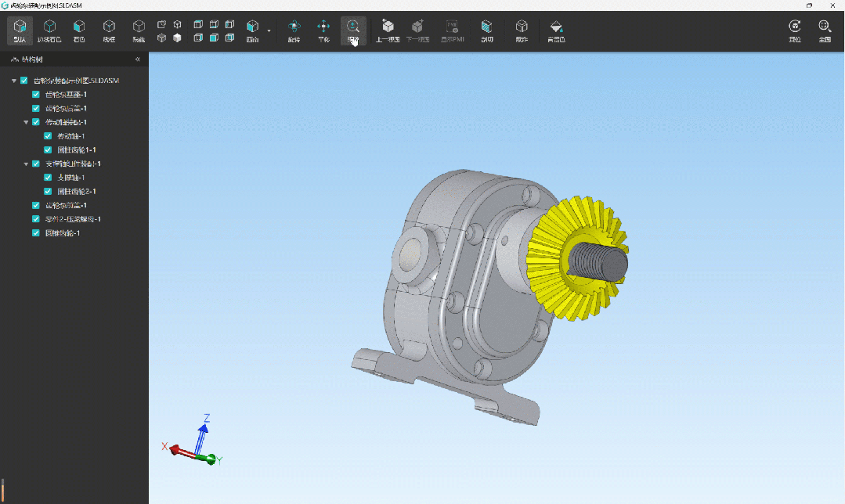Activate the 平移 pan tool
845x504 pixels.
[323, 31]
